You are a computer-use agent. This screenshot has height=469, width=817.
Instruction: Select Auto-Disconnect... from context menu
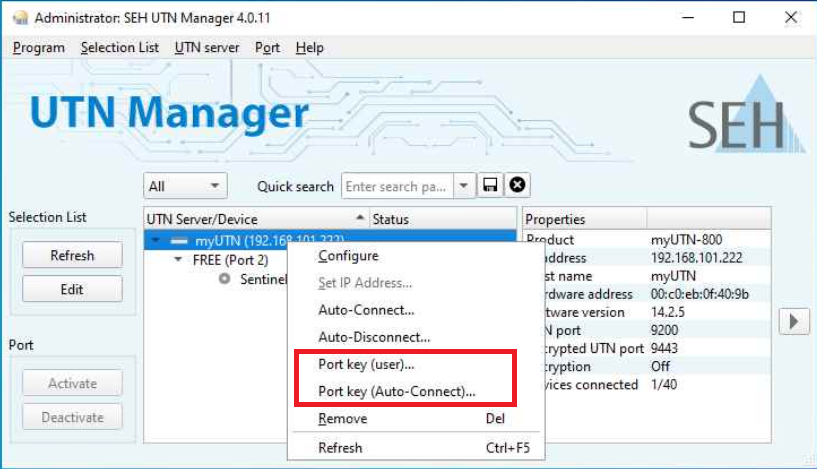click(416, 337)
